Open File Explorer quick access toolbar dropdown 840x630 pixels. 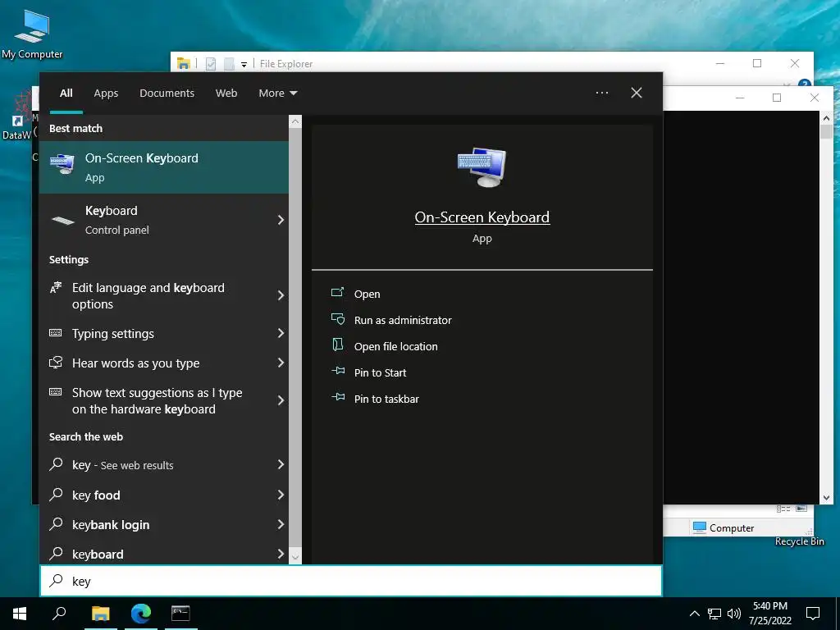tap(244, 64)
